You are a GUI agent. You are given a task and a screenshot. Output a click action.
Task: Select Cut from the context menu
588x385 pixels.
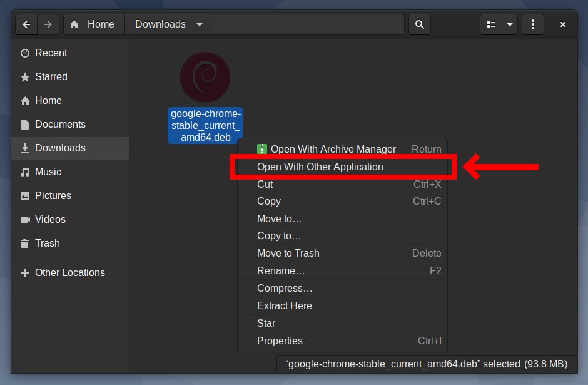342,184
